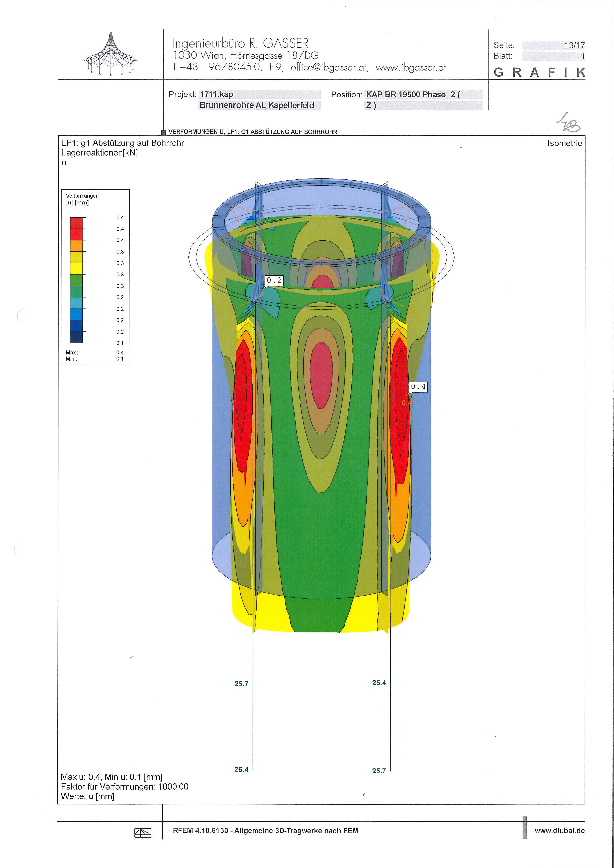The image size is (614, 868).
Task: Click the 'Isometrie' view label
Action: 564,143
